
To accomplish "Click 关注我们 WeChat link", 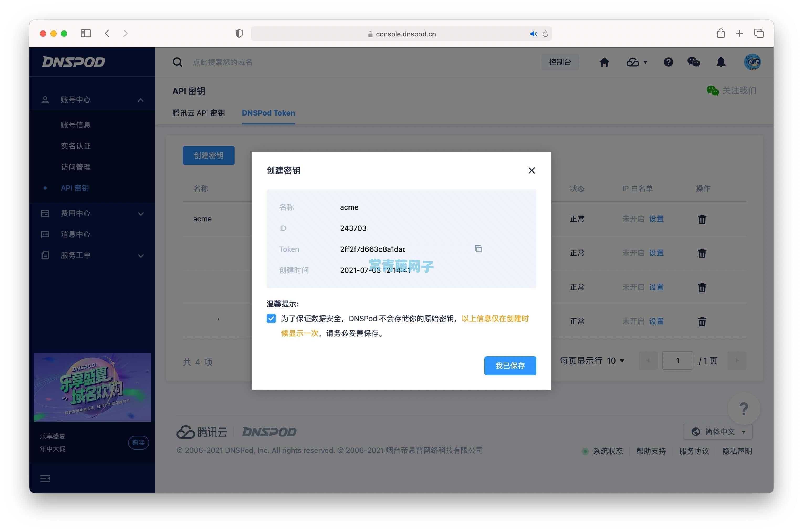I will [x=731, y=91].
